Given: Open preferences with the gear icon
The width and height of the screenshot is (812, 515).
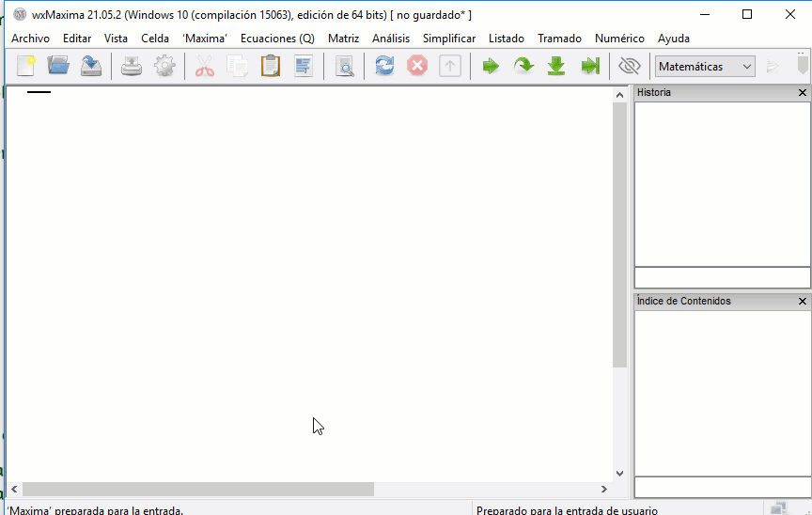Looking at the screenshot, I should (x=164, y=66).
